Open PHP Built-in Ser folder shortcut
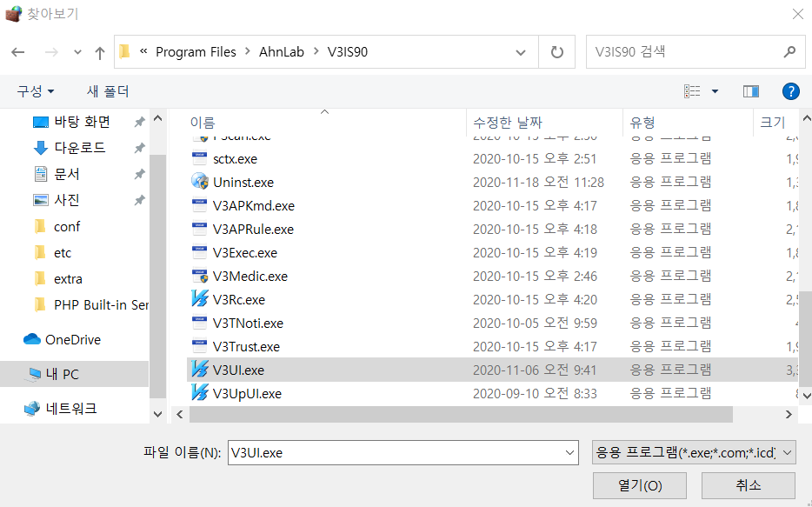Viewport: 812px width, 507px height. 101,305
